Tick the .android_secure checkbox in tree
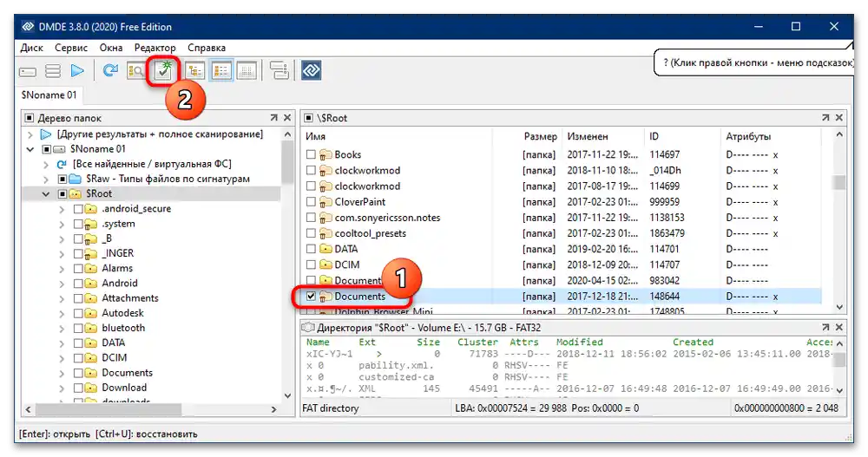 78,209
